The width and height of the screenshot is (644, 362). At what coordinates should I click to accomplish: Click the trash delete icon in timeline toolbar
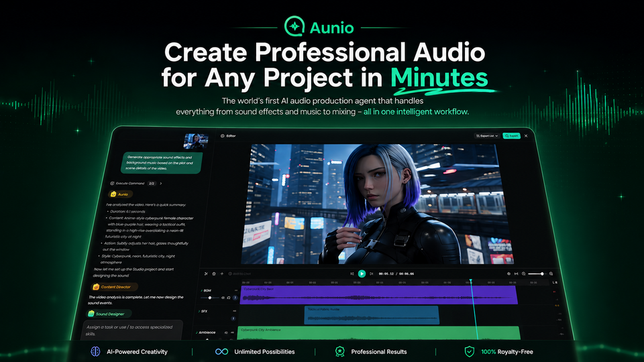214,274
